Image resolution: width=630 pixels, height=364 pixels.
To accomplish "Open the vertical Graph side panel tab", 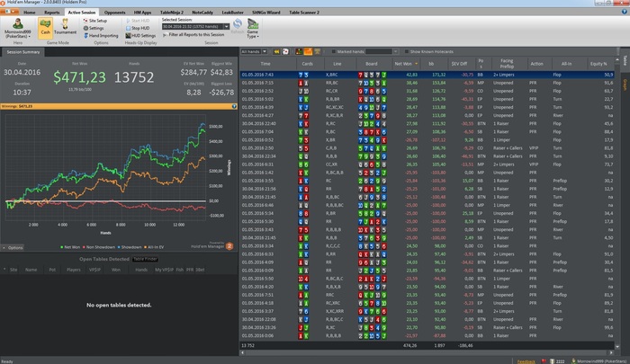I will click(625, 84).
